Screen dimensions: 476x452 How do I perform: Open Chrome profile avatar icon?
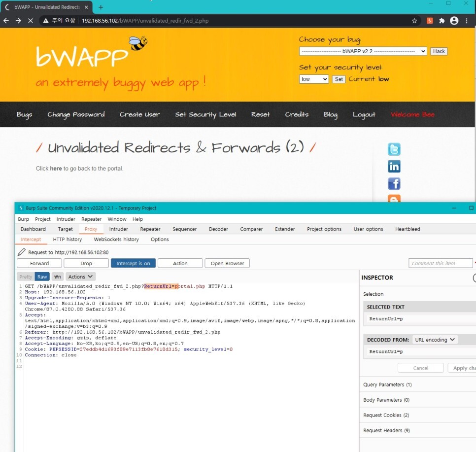coord(454,21)
